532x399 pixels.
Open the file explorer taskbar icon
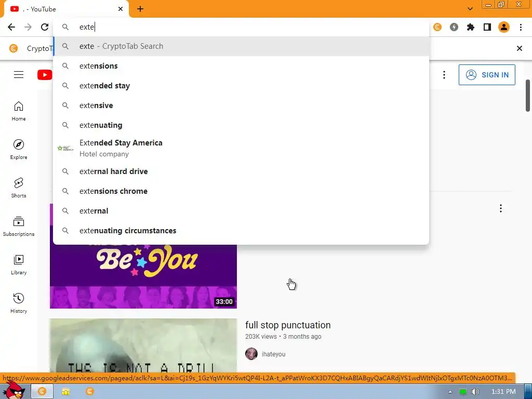coord(66,392)
